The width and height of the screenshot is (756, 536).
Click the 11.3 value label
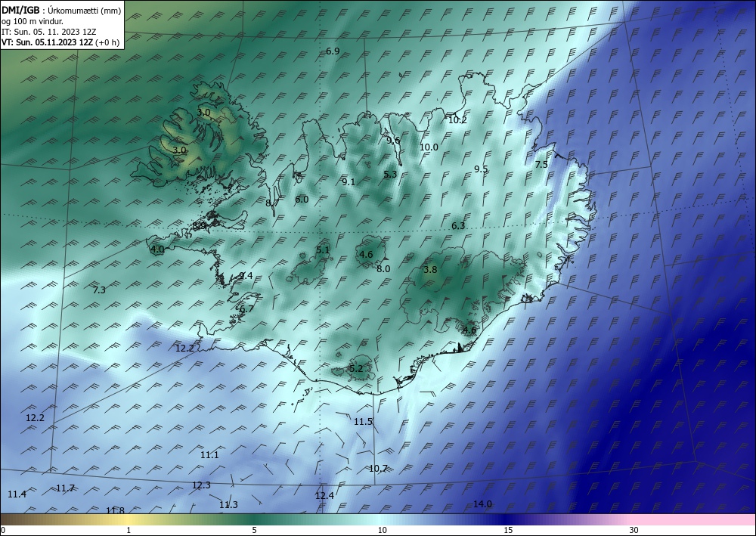(228, 505)
